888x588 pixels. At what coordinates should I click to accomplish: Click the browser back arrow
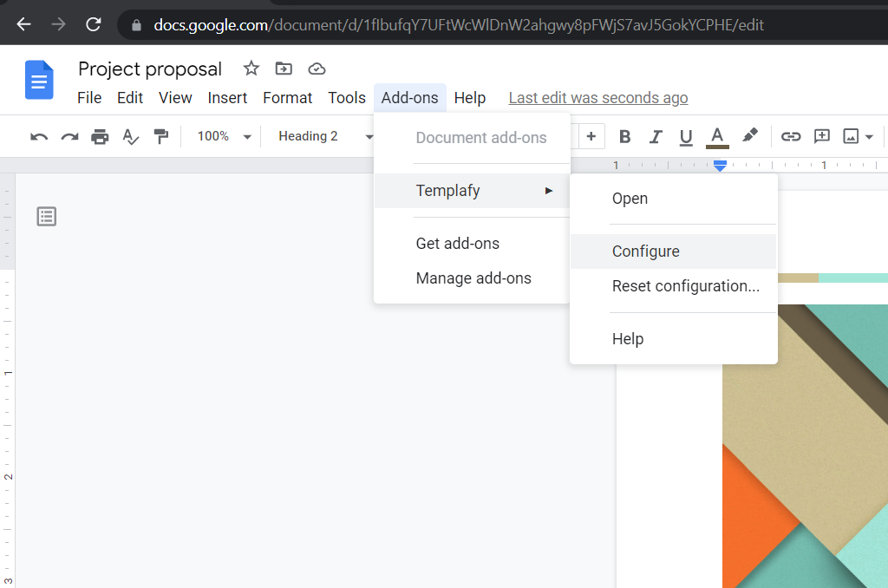point(23,24)
